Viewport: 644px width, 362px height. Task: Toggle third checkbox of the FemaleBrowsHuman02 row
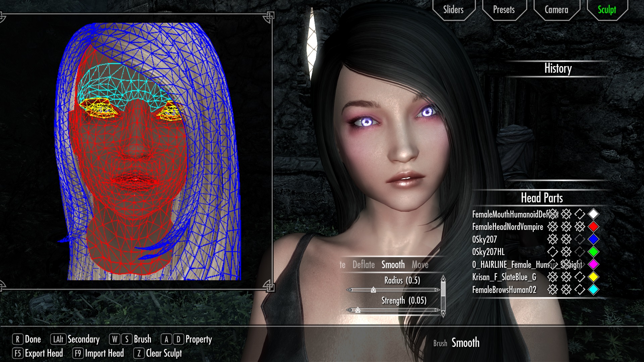[x=580, y=290]
